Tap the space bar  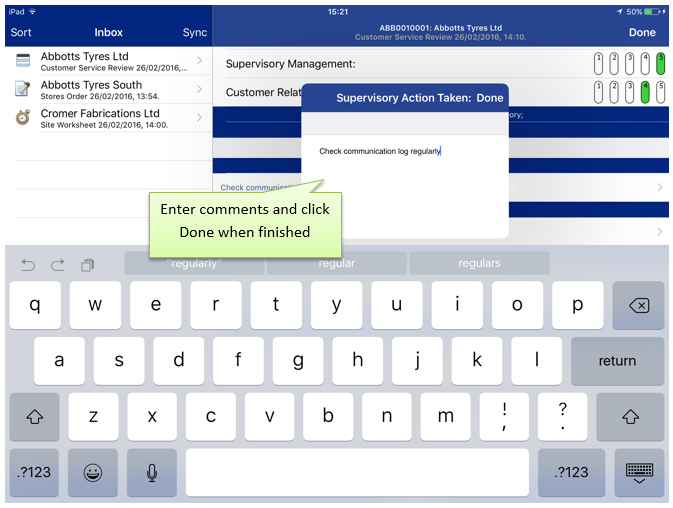click(357, 472)
